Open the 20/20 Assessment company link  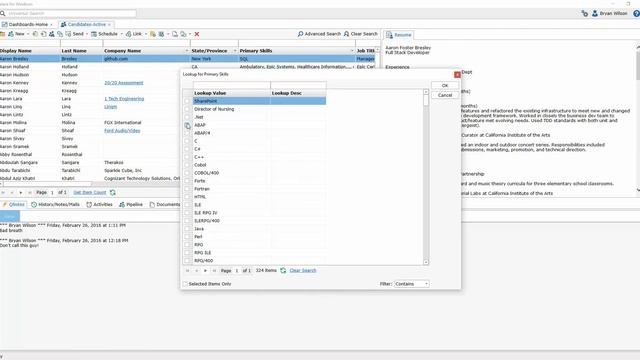[x=124, y=83]
